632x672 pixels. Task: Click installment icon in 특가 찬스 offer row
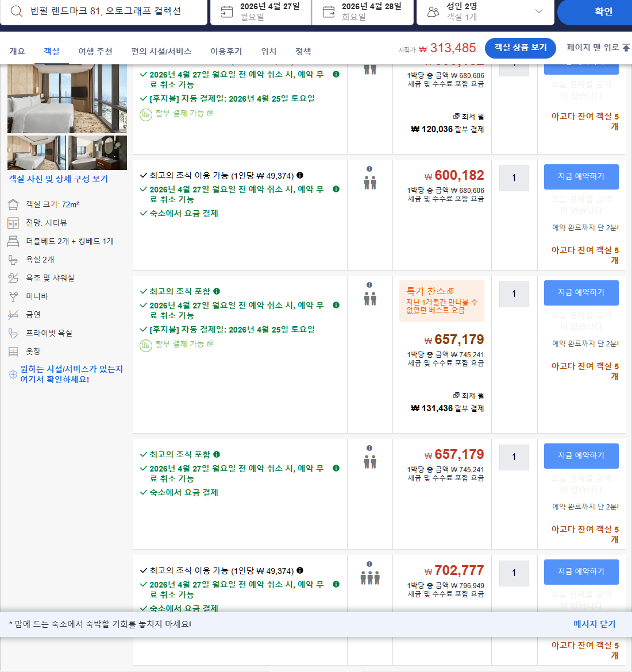coord(146,345)
